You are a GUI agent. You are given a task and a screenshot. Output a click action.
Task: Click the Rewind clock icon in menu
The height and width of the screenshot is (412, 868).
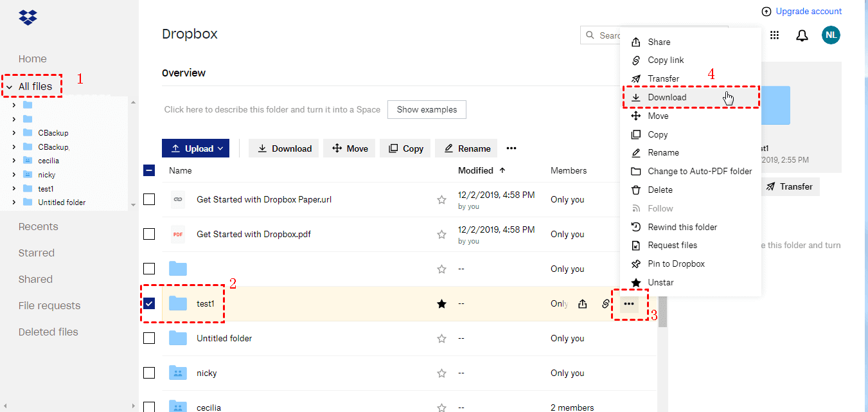pos(636,227)
